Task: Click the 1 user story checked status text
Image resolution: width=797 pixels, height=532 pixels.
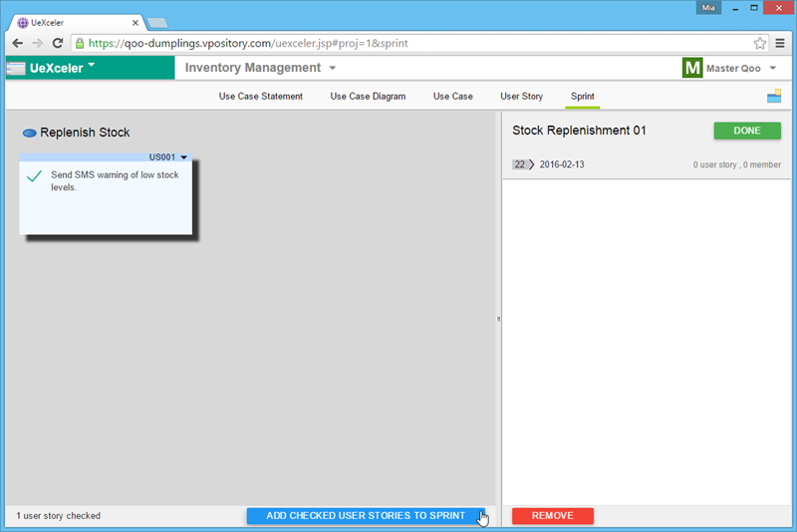Action: (x=59, y=516)
